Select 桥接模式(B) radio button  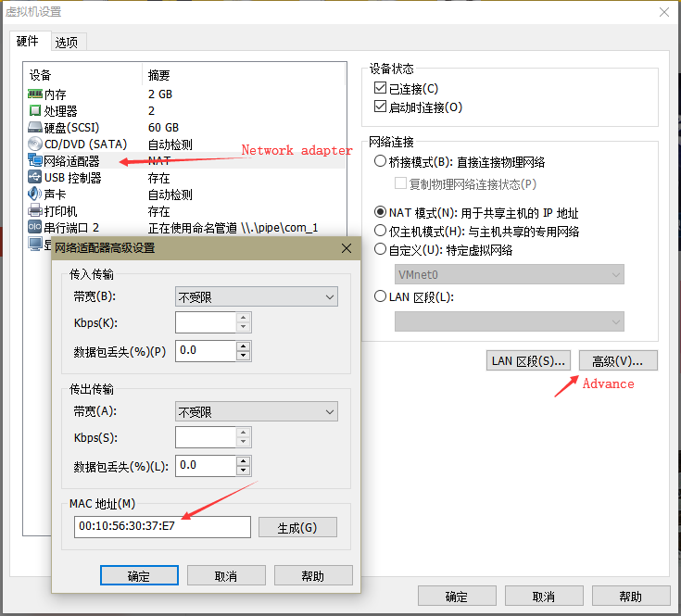(x=380, y=161)
